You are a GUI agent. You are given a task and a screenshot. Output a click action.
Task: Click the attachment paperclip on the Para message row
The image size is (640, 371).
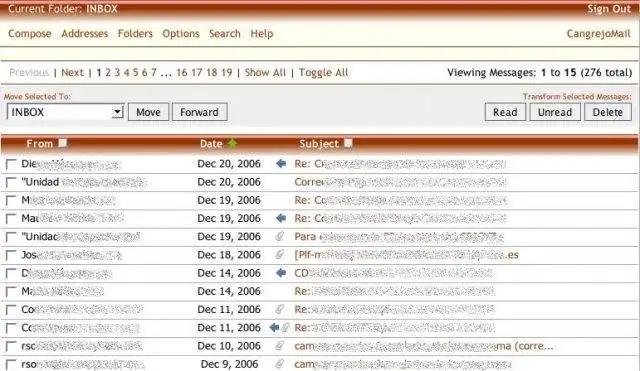(280, 236)
